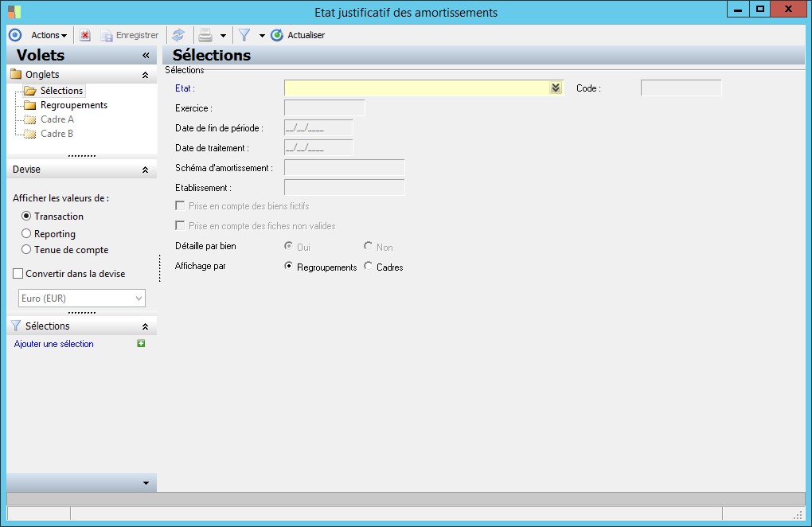This screenshot has height=527, width=812.
Task: Select Cadres for Affichage par
Action: tap(369, 266)
